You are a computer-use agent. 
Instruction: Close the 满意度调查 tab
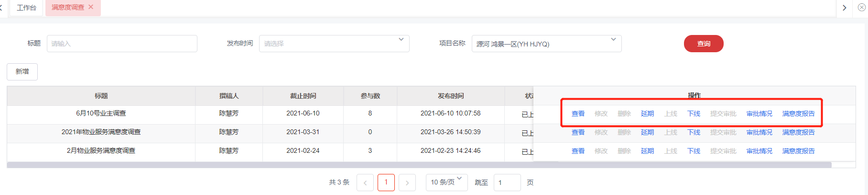[x=91, y=7]
